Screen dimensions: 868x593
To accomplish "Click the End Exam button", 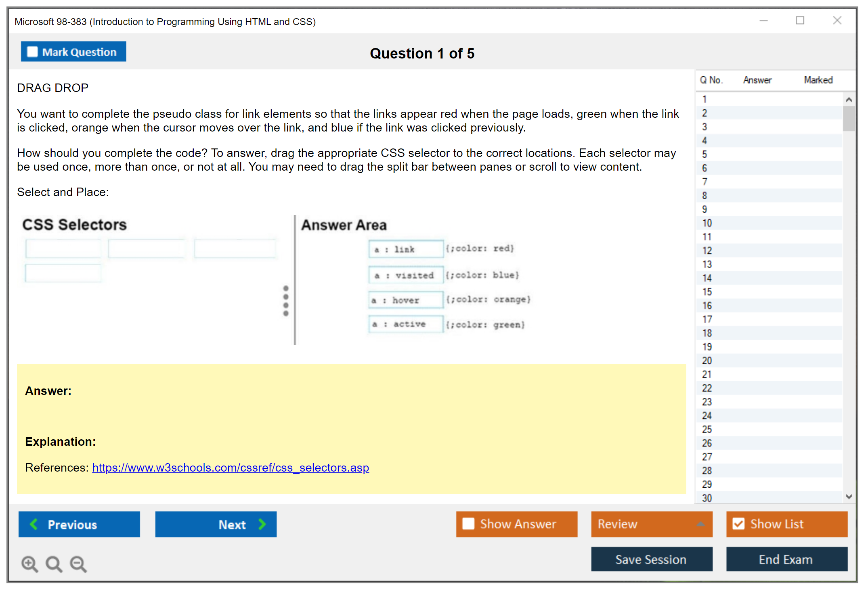I will 786,559.
